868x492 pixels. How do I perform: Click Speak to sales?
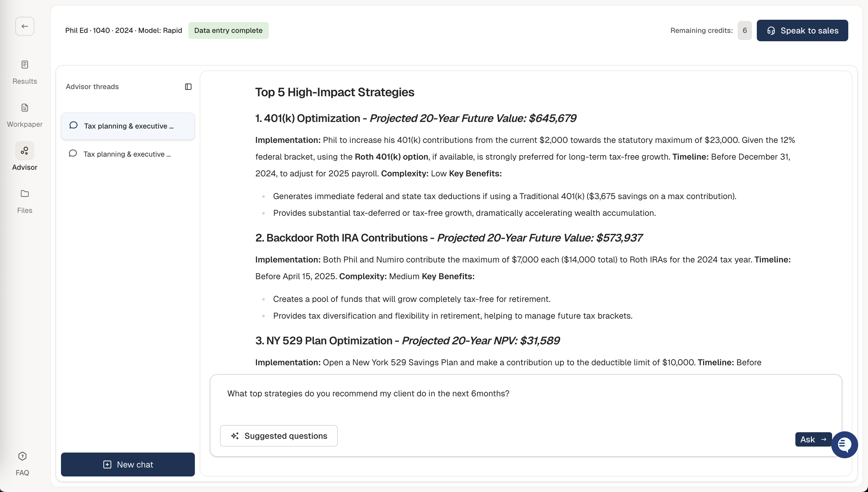click(803, 30)
